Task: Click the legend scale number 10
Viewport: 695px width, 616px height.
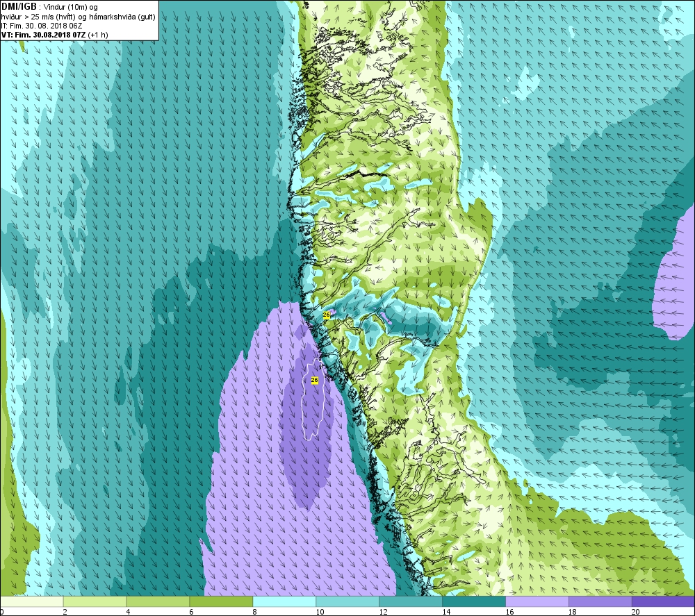Action: (320, 612)
